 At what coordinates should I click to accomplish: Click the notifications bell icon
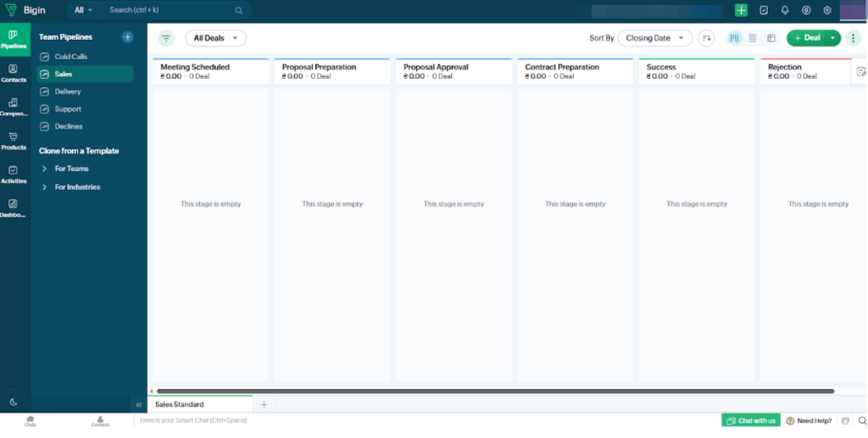click(x=785, y=10)
